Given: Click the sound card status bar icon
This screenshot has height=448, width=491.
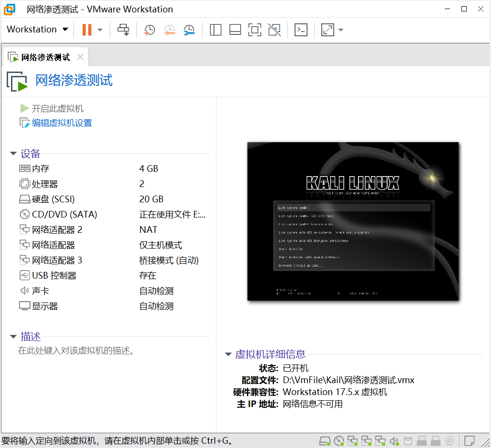Looking at the screenshot, I should pyautogui.click(x=394, y=441).
